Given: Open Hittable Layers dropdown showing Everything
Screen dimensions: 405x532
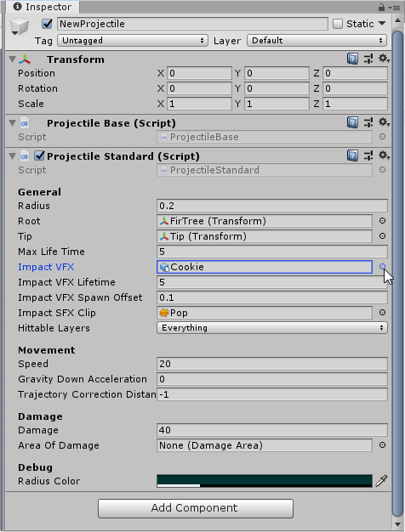Looking at the screenshot, I should [272, 328].
